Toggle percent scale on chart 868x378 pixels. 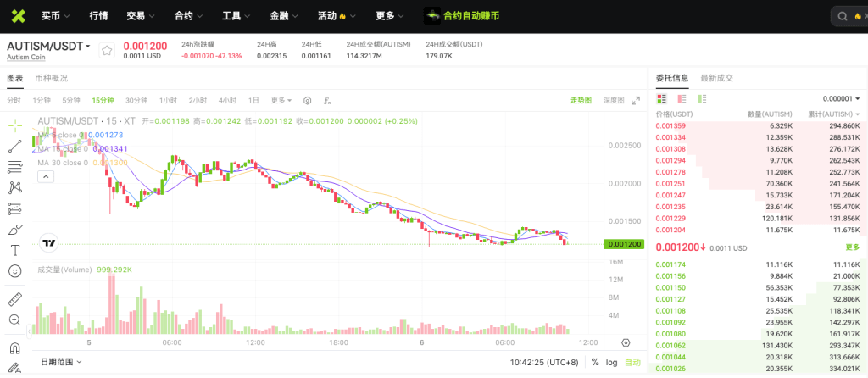(595, 362)
